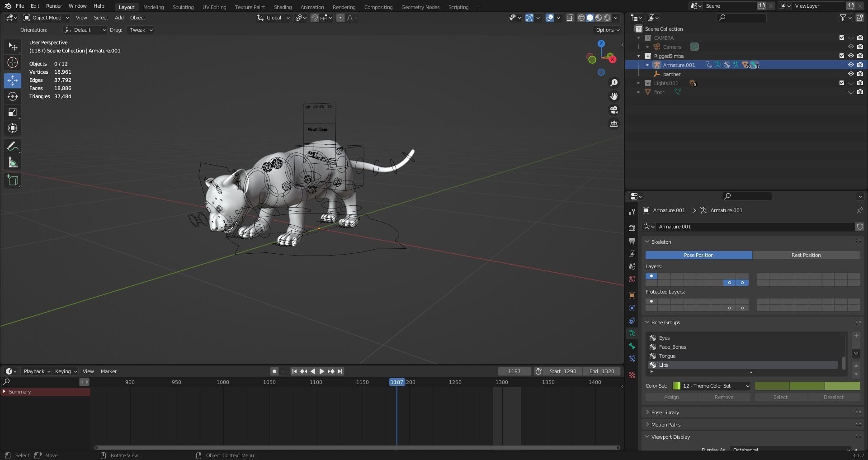The width and height of the screenshot is (868, 460).
Task: Select the Annotate tool
Action: 13,146
